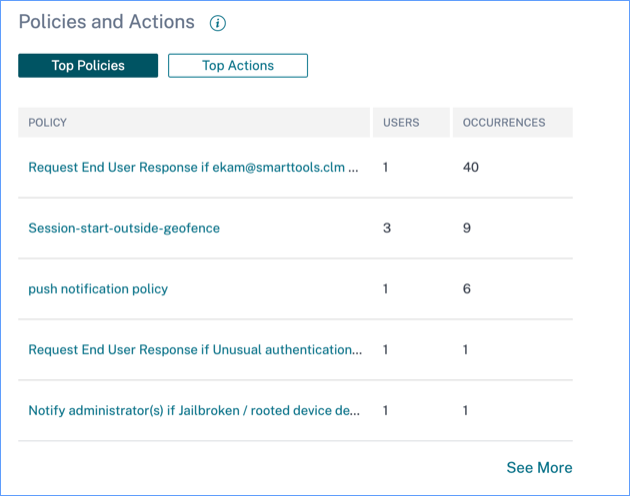Click the 3 users value for Session-start-outside-geofence
The image size is (630, 496).
point(386,228)
